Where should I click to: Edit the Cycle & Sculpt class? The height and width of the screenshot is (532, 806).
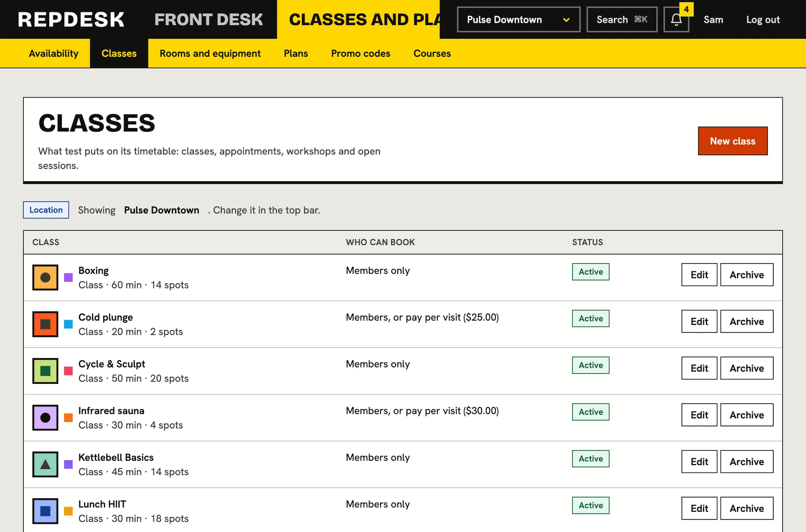(699, 368)
